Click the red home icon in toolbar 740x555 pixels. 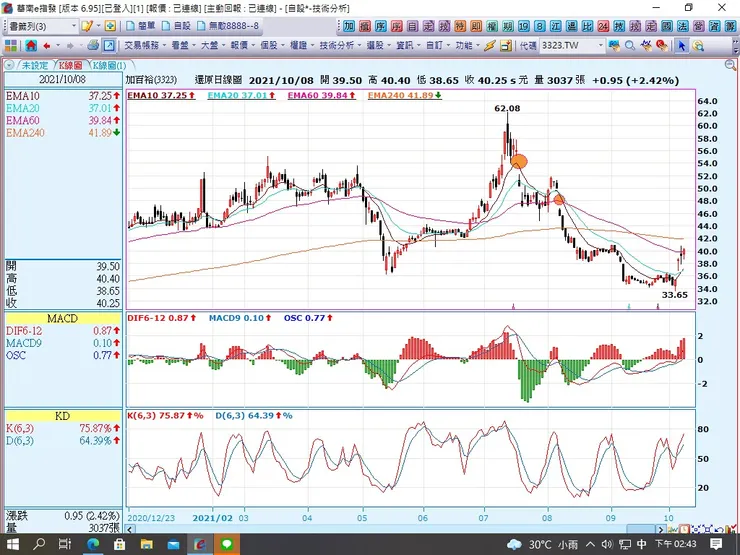[x=32, y=46]
